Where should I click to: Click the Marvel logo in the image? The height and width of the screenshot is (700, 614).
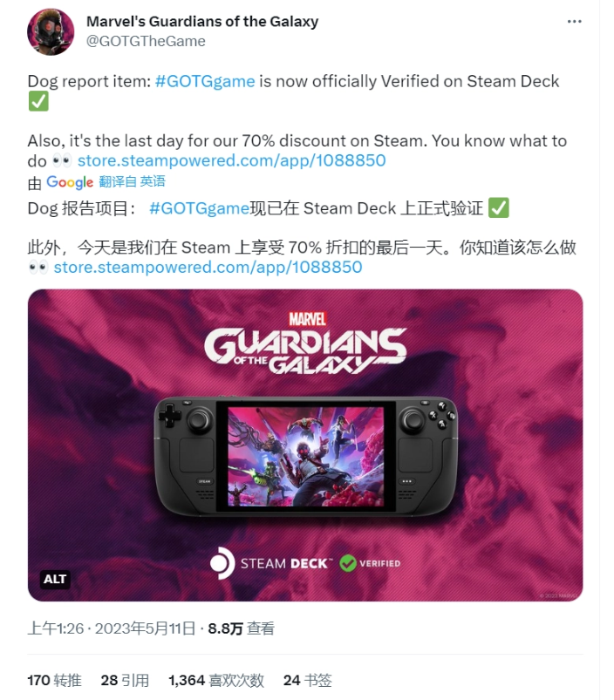(x=307, y=319)
